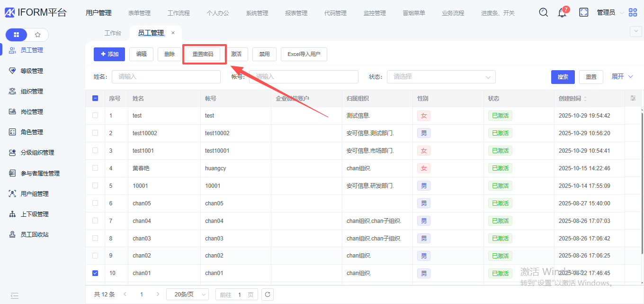This screenshot has height=304, width=644.
Task: Click the star favorites icon in sidebar
Action: click(x=38, y=35)
